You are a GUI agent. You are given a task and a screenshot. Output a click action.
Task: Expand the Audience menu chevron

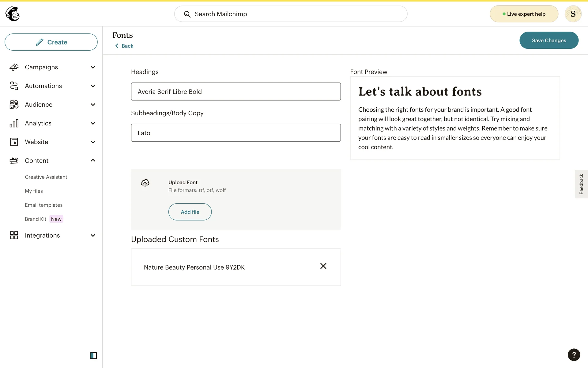coord(93,105)
